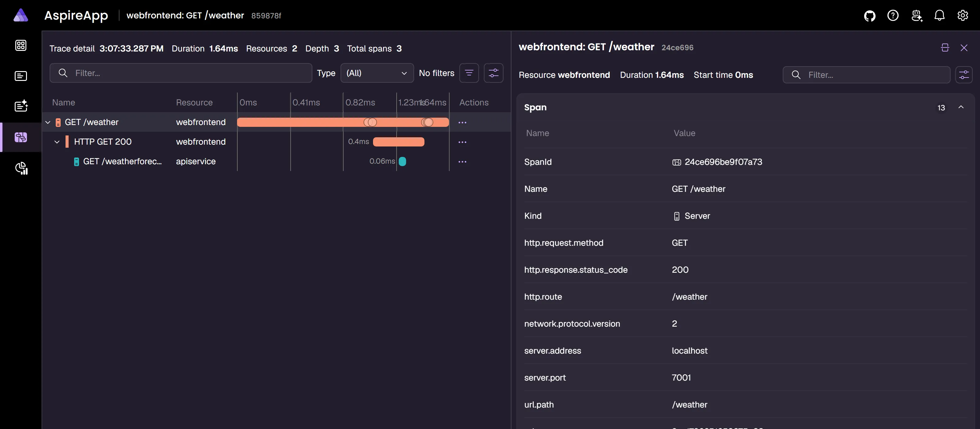Screen dimensions: 980x429
Task: Open trace view options sliders button
Action: pos(493,73)
